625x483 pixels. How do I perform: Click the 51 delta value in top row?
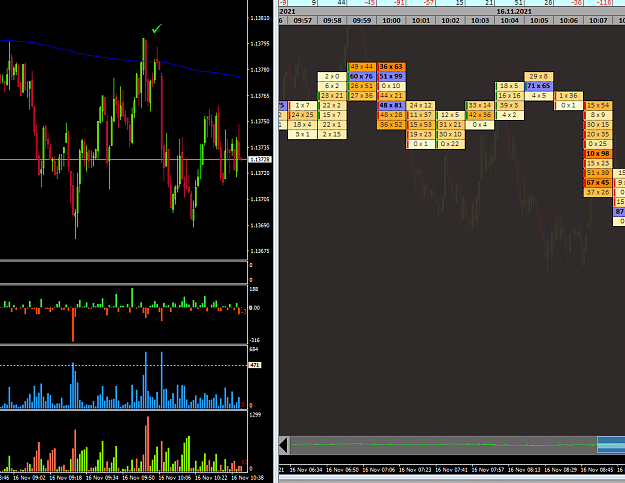[518, 3]
